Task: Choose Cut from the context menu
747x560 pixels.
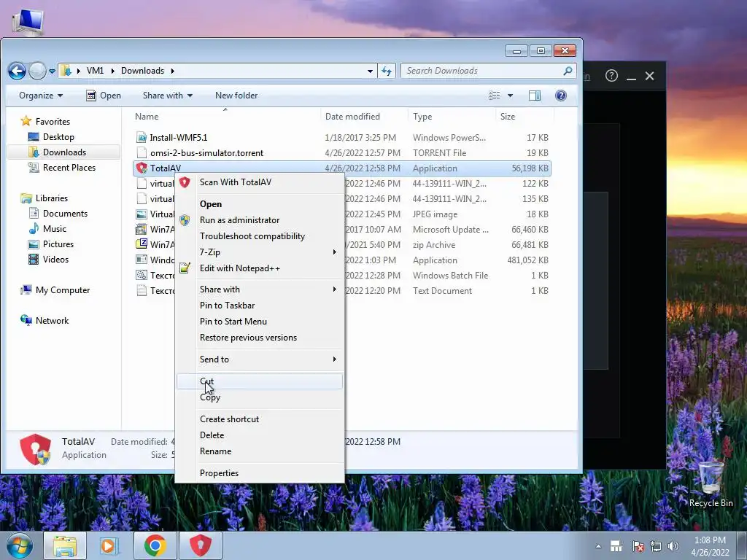Action: click(260, 381)
